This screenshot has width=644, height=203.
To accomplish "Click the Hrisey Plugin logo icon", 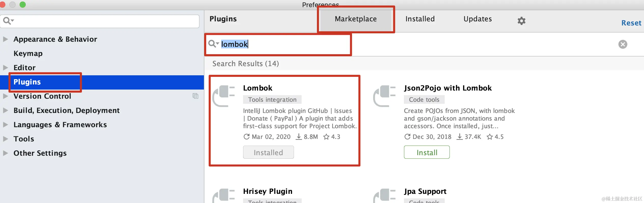I will 224,196.
